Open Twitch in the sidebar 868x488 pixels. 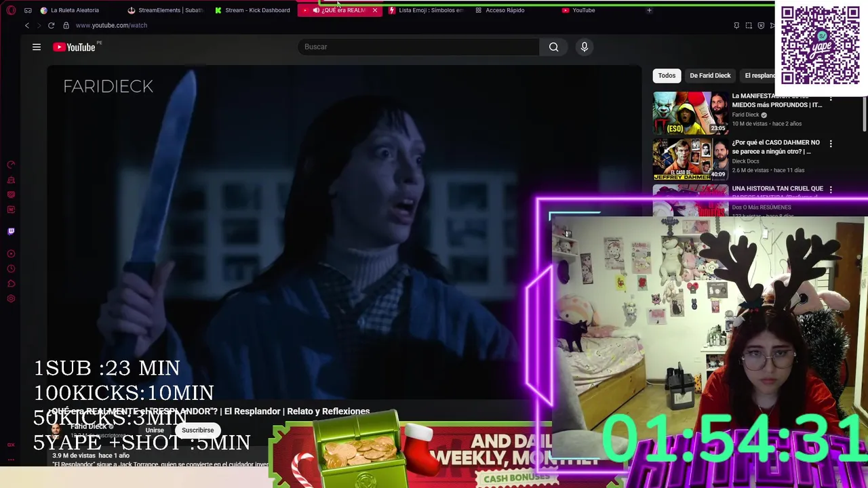tap(11, 231)
